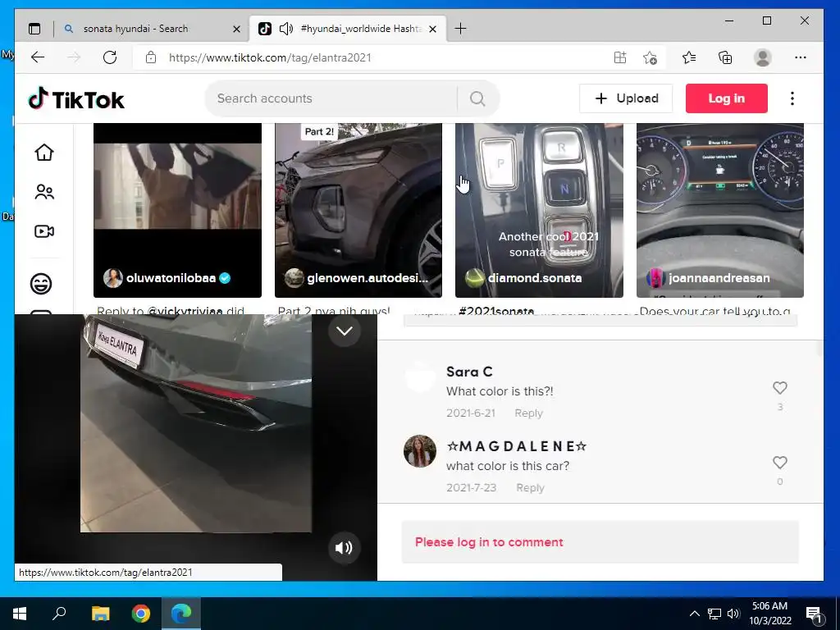The width and height of the screenshot is (840, 630).
Task: Open system volume tray icon
Action: (733, 614)
